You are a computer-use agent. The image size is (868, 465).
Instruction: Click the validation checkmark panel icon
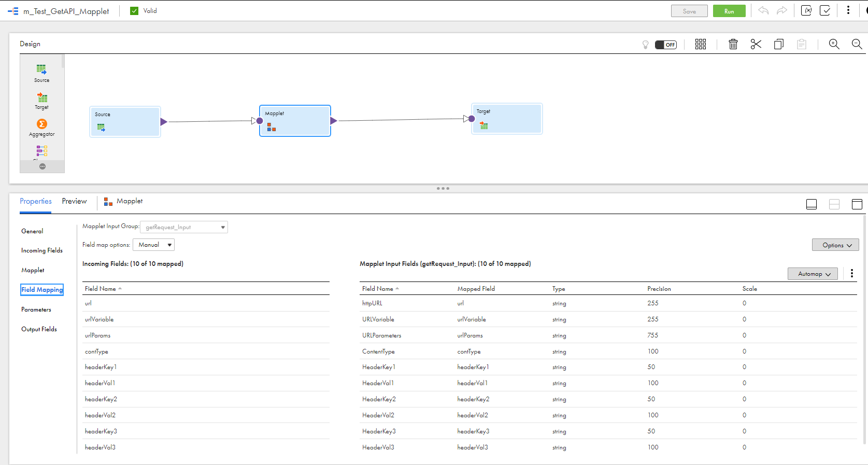tap(826, 10)
